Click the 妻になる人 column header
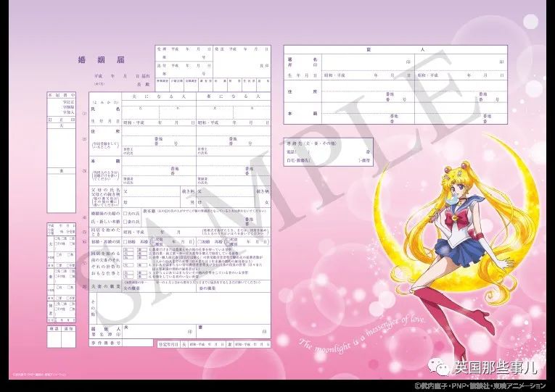 (x=234, y=96)
